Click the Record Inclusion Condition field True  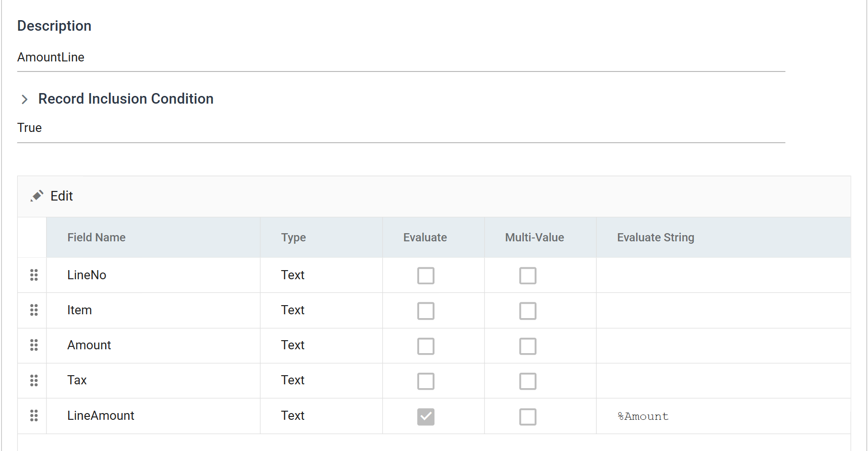(401, 128)
